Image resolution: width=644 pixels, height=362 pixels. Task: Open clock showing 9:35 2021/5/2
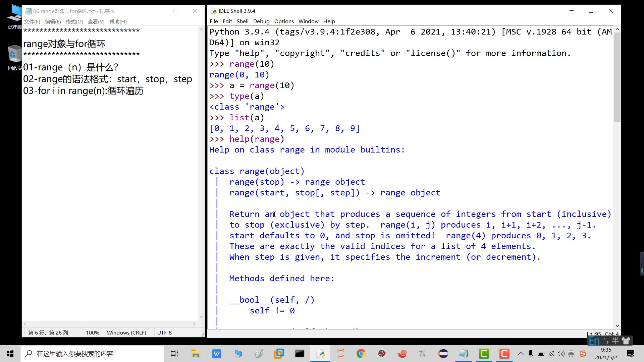(606, 354)
